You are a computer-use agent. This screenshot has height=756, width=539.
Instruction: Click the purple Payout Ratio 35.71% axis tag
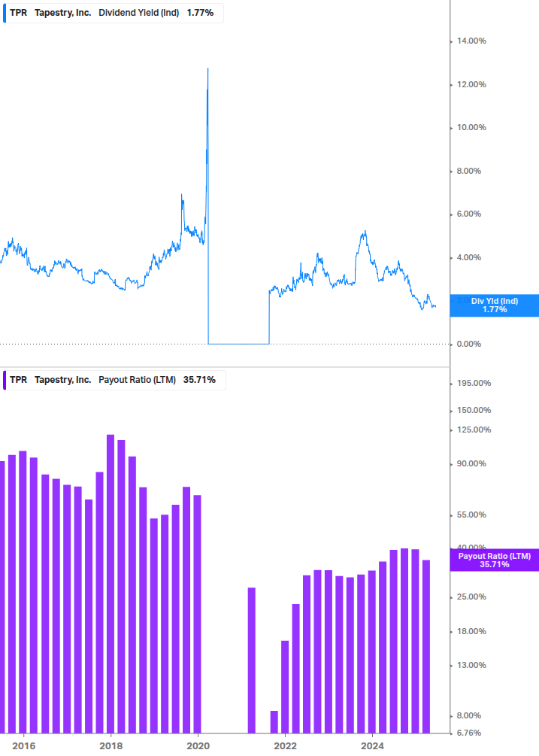tap(494, 560)
